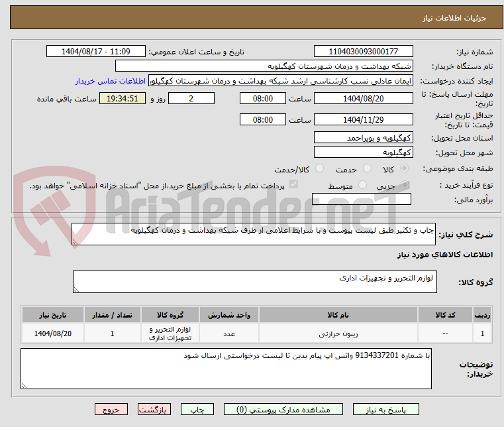Click the واحد شمارش column header
Viewport: 504px width, 427px height.
tap(229, 315)
